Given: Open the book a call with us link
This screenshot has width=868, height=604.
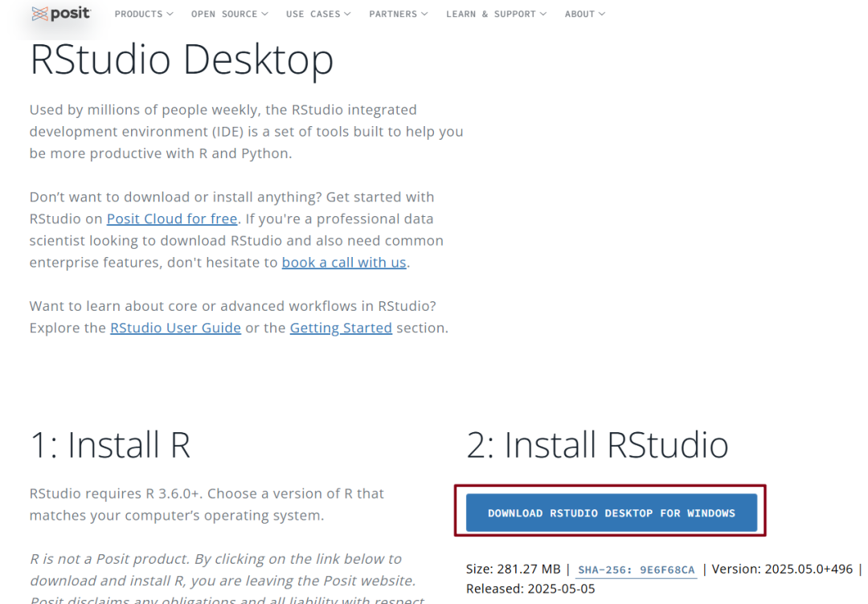Looking at the screenshot, I should [344, 263].
